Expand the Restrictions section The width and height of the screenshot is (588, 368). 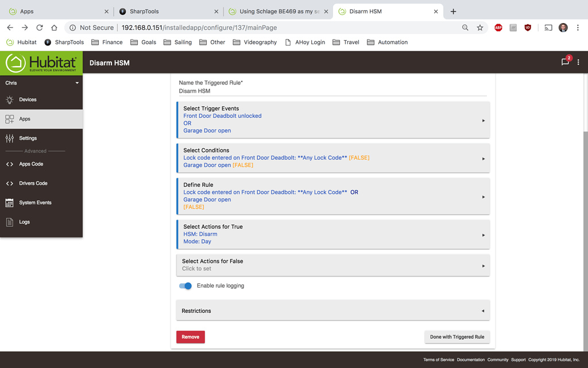click(x=333, y=310)
